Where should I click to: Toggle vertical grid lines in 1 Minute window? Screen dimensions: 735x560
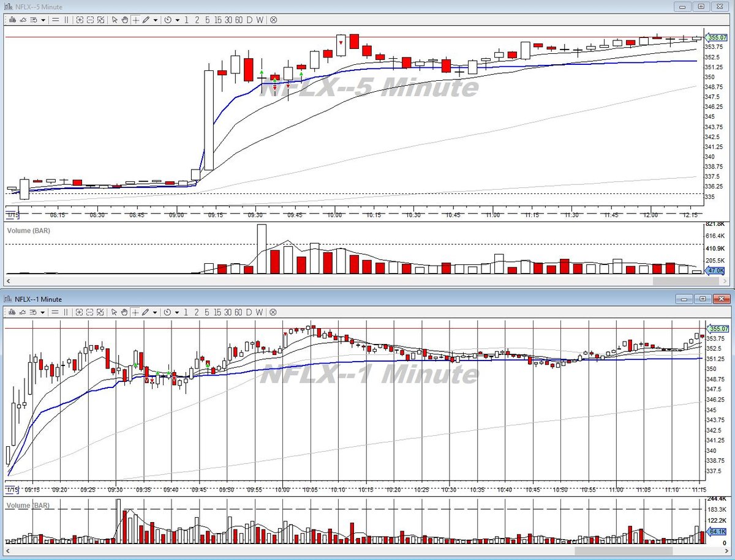66,312
